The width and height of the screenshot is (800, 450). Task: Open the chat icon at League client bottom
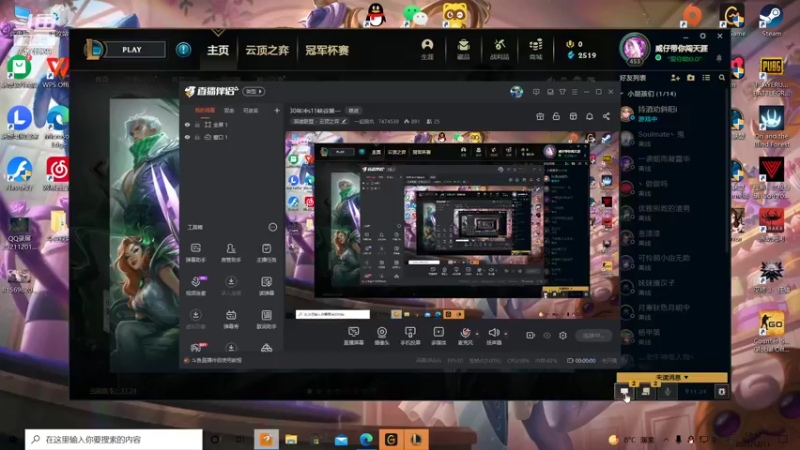pos(624,391)
